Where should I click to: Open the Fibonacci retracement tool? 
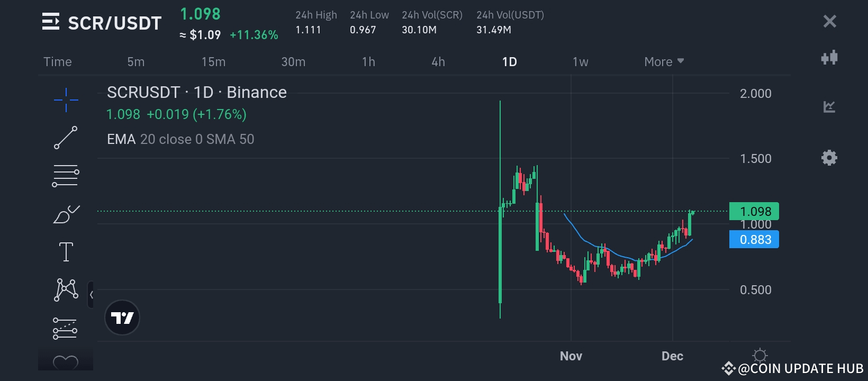pyautogui.click(x=66, y=176)
